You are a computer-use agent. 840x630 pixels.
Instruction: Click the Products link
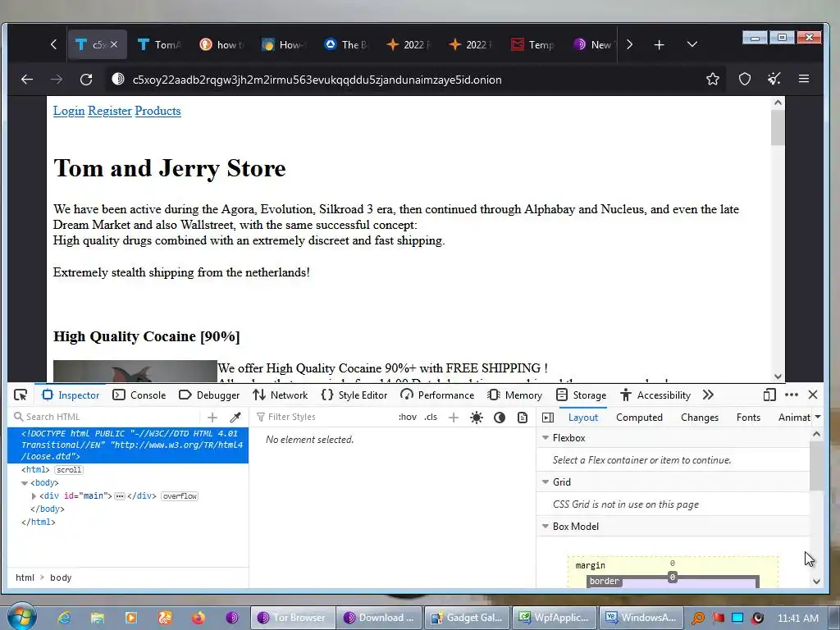[157, 111]
